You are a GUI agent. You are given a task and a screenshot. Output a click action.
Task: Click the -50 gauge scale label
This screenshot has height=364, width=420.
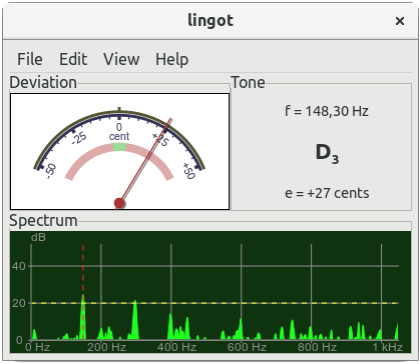click(x=51, y=171)
